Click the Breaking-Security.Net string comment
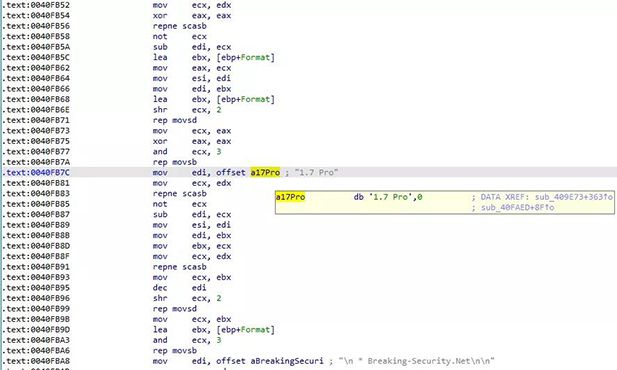The width and height of the screenshot is (617, 370). click(416, 361)
